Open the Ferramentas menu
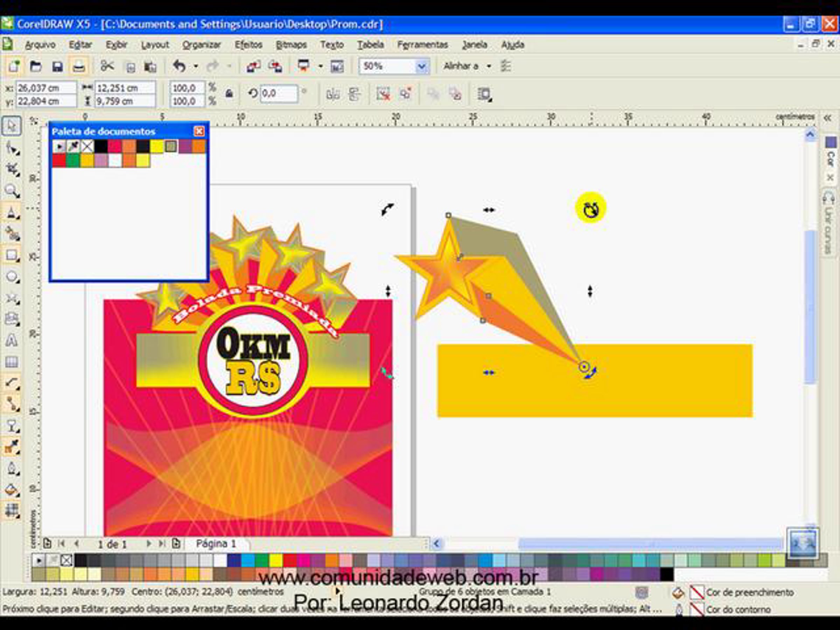The width and height of the screenshot is (840, 630). pos(422,45)
